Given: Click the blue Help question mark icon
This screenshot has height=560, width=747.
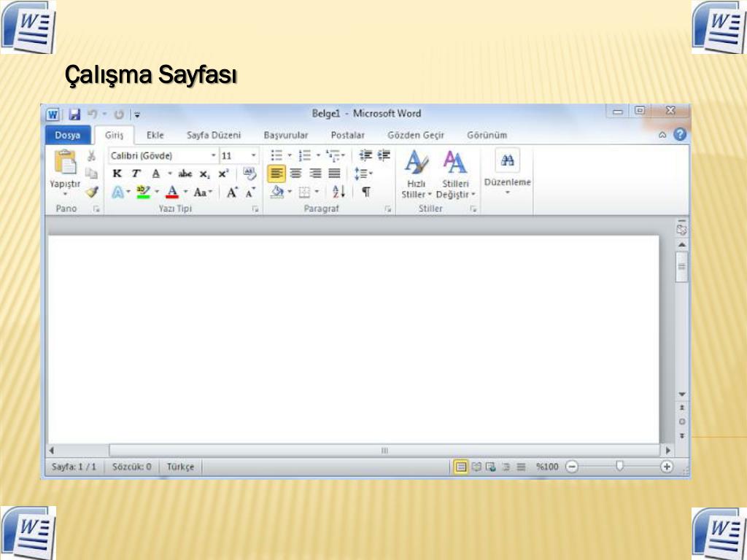Looking at the screenshot, I should [x=681, y=135].
